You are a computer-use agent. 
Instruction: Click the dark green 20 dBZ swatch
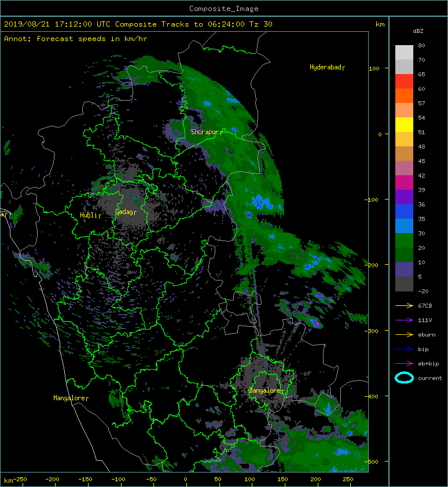tap(404, 254)
